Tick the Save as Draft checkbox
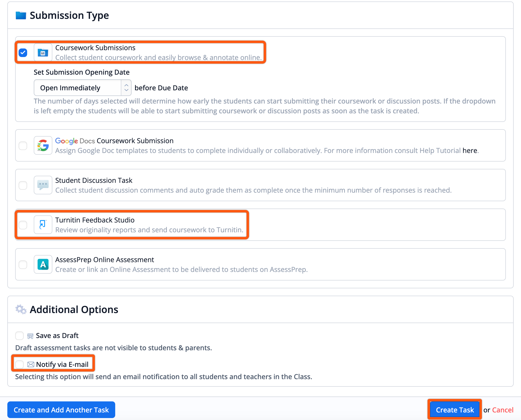This screenshot has height=420, width=521. [20, 336]
